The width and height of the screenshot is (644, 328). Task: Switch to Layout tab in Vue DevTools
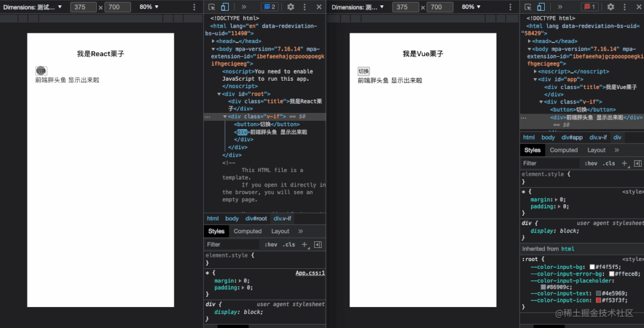(596, 150)
